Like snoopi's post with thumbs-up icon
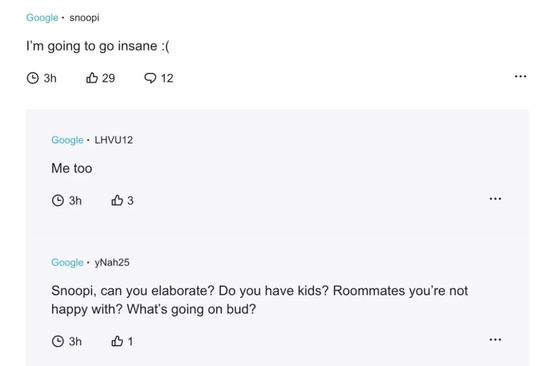 [x=92, y=78]
